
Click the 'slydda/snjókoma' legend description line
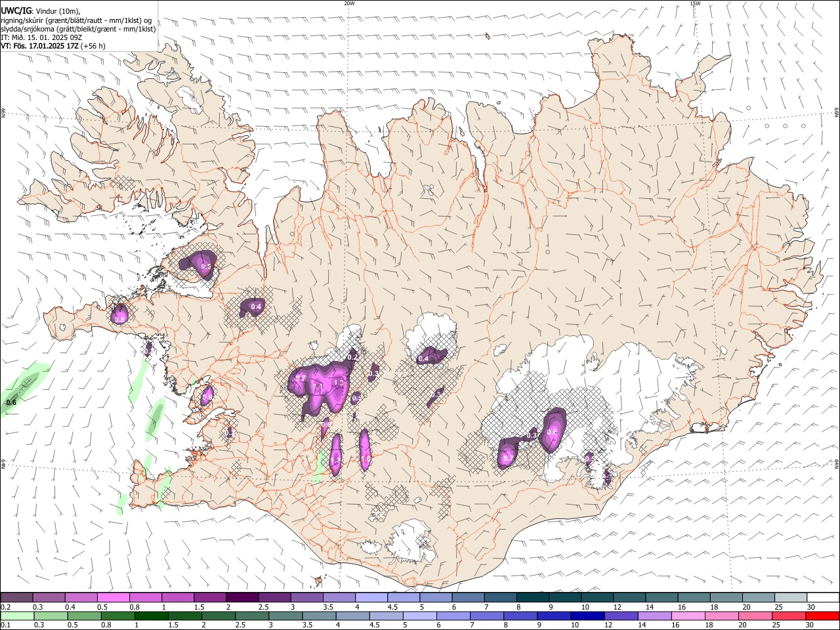(x=78, y=29)
